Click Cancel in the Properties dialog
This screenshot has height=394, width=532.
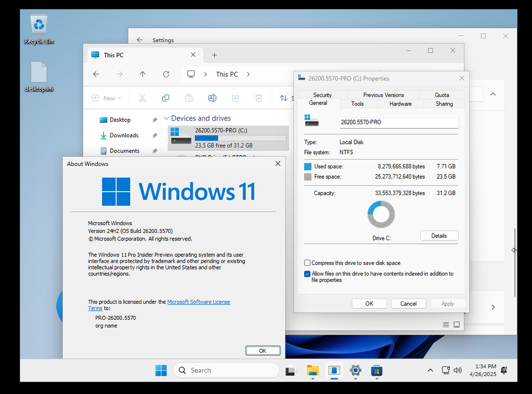(x=409, y=303)
